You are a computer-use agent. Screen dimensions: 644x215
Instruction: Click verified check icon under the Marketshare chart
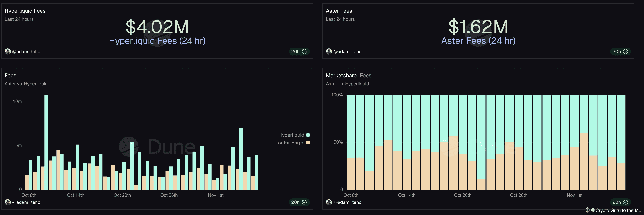coord(626,202)
